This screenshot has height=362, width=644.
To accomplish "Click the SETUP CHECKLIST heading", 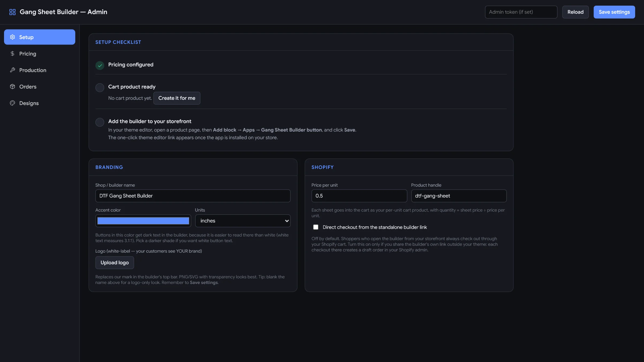I will [118, 42].
